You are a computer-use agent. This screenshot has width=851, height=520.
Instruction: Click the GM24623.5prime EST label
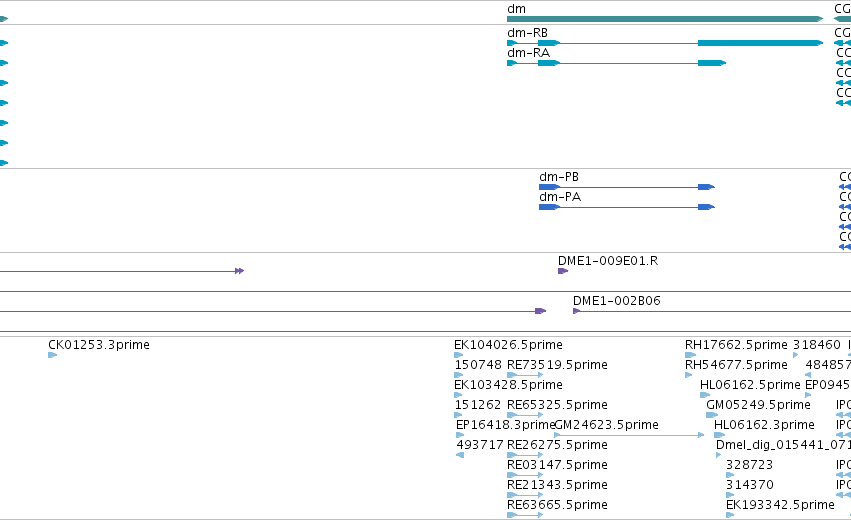click(x=606, y=424)
